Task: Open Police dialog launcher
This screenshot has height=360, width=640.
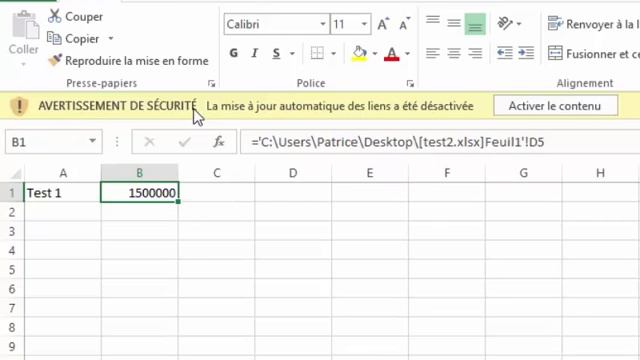Action: click(410, 84)
